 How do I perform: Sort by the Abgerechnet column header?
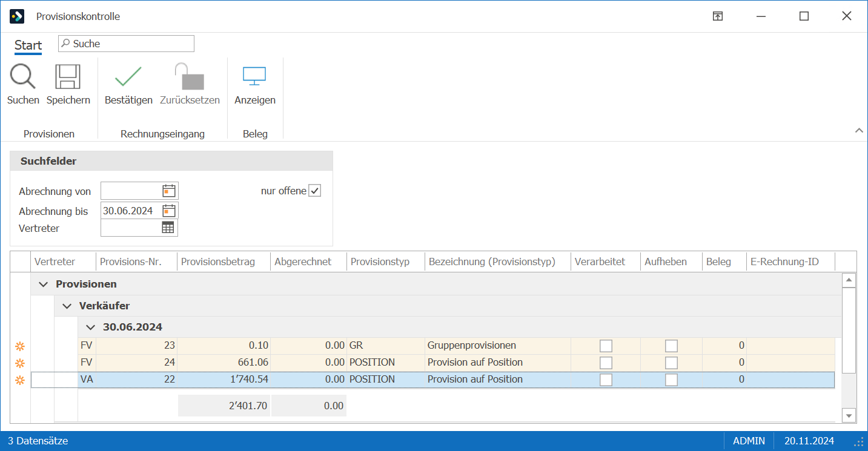308,262
